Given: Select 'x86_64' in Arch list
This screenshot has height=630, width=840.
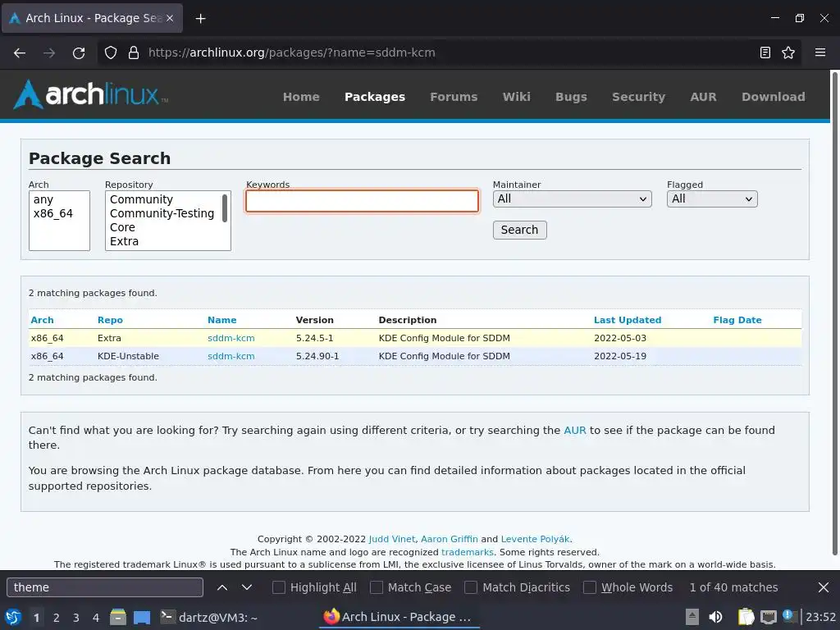Looking at the screenshot, I should (53, 214).
